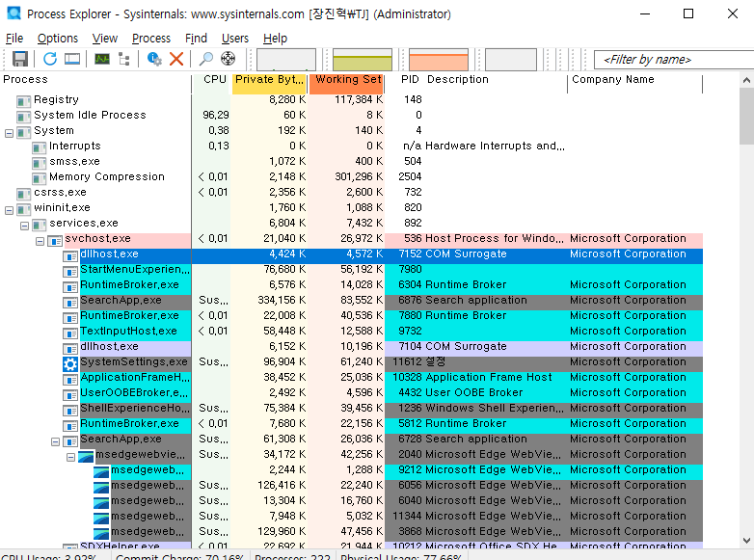Click the SystemSettings.exe gear icon
The width and height of the screenshot is (754, 560).
(x=70, y=364)
